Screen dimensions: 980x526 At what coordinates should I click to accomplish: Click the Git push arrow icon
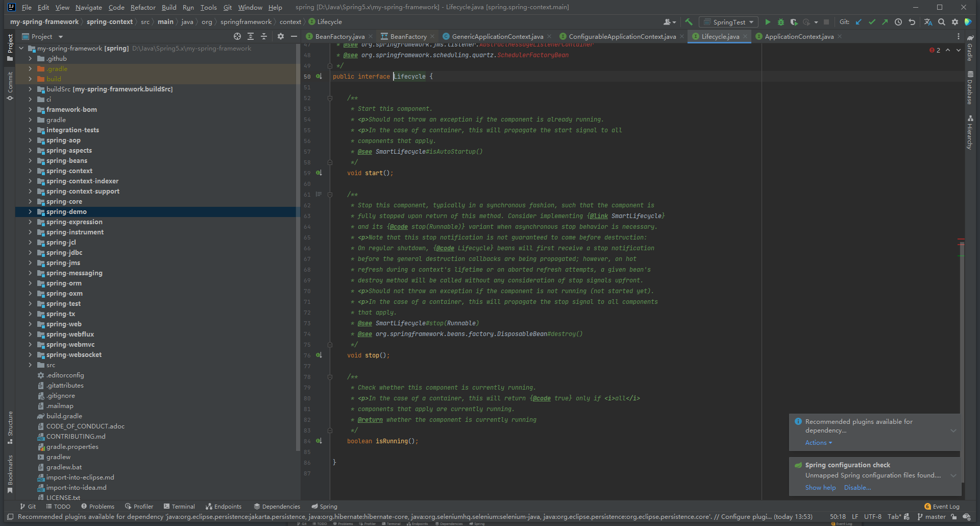coord(885,22)
